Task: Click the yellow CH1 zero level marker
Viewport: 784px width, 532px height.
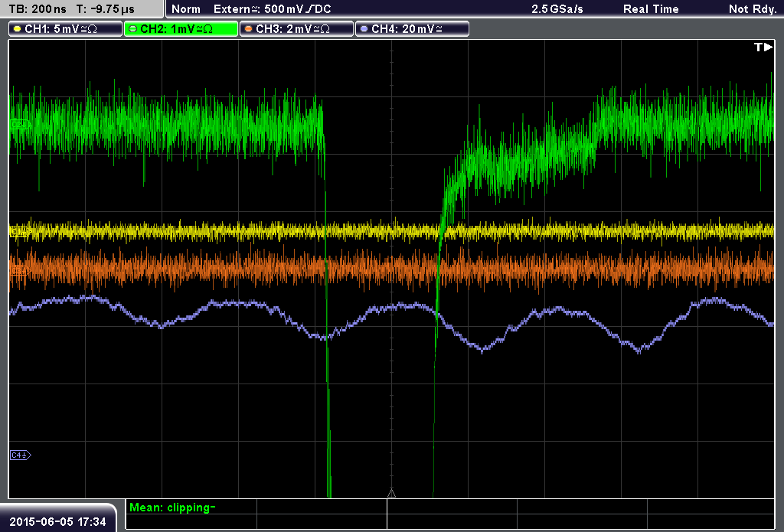Action: (x=20, y=231)
